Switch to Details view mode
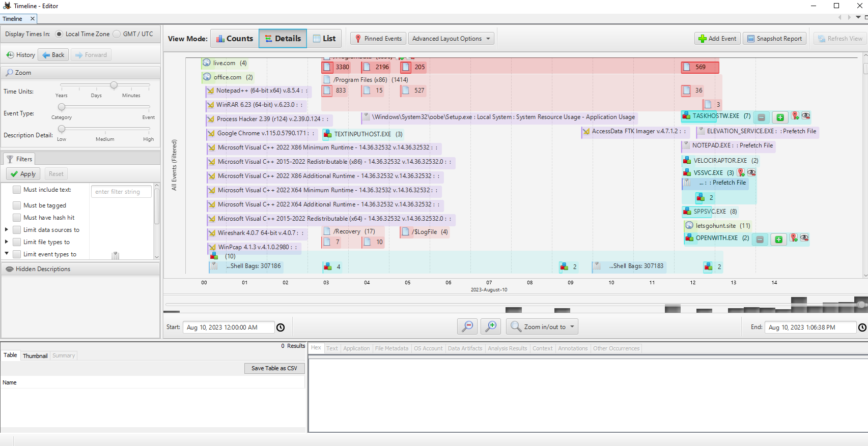Screen dimensions: 868x446 283,39
